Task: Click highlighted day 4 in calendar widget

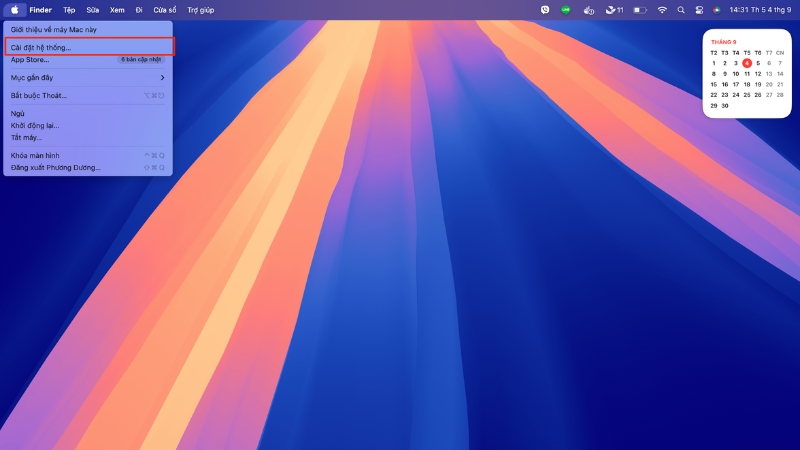Action: (747, 63)
